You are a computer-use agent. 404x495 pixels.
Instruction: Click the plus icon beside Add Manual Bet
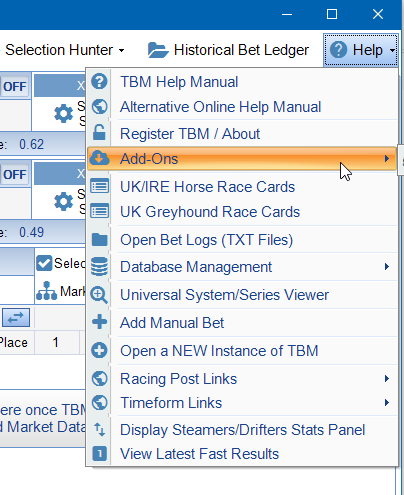pyautogui.click(x=99, y=322)
